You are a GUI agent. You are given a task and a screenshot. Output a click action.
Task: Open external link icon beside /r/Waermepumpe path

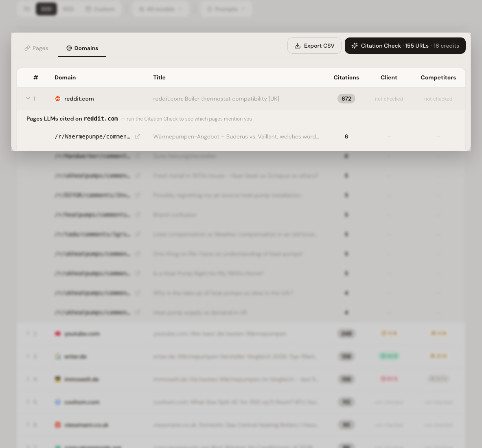(138, 136)
